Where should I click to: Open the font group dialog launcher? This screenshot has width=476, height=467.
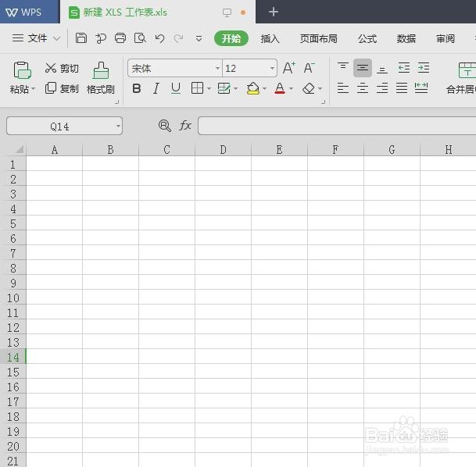click(324, 102)
